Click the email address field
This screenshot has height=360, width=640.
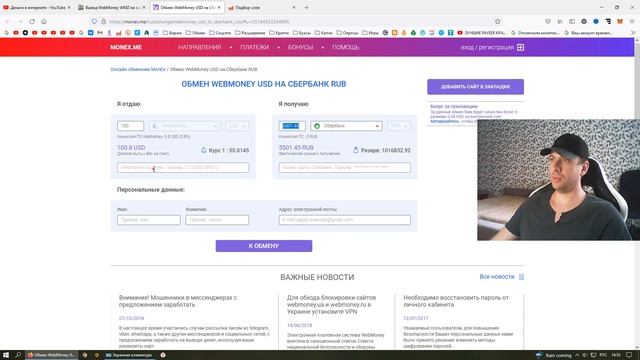[x=344, y=220]
